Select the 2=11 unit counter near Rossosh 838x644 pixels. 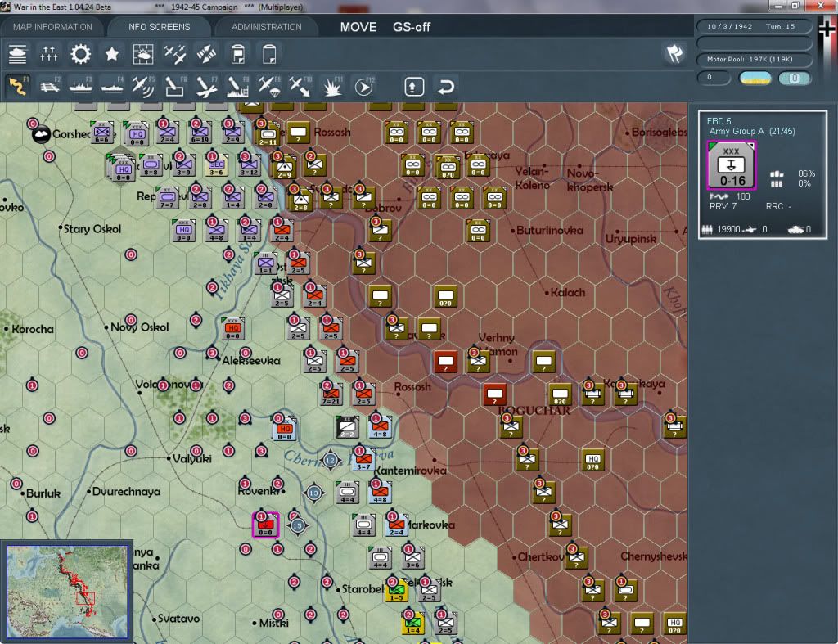(268, 135)
